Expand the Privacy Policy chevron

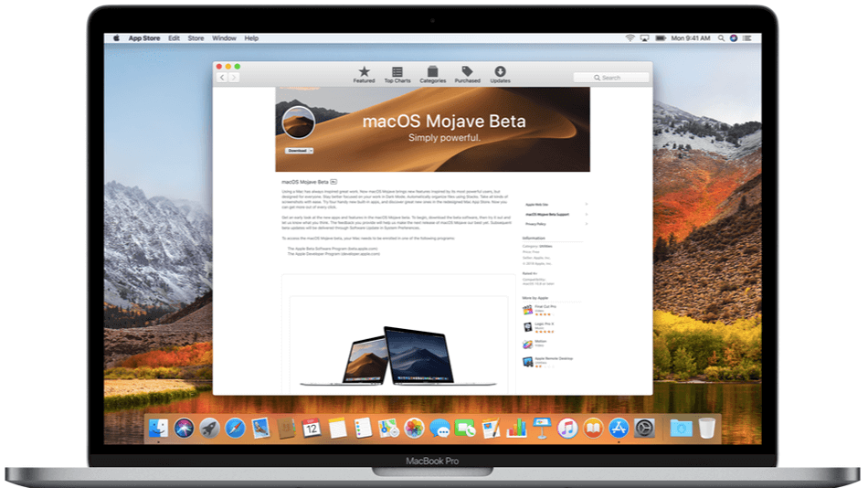click(587, 224)
